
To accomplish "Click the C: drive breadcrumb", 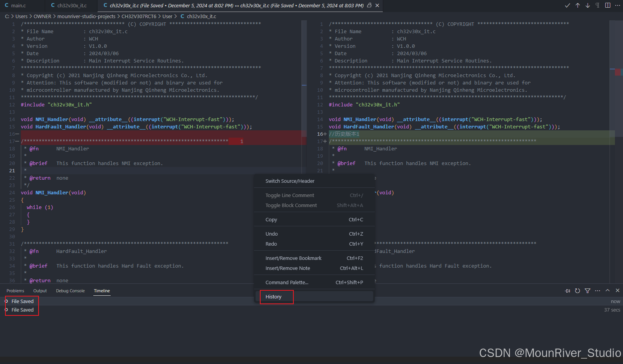I will 7,16.
